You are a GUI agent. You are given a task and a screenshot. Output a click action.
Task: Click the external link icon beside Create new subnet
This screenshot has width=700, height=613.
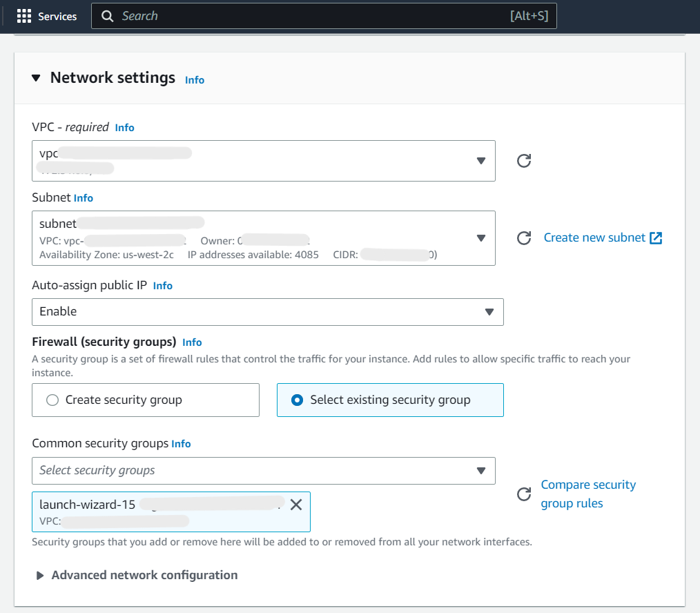[656, 238]
